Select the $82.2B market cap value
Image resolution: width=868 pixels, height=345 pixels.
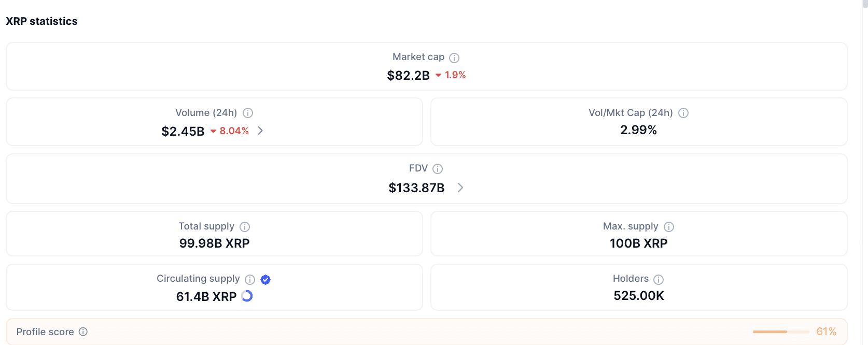[408, 75]
